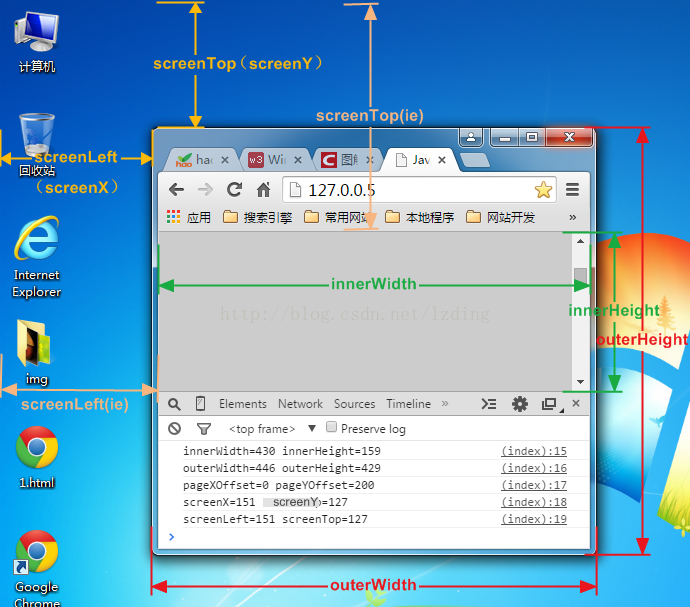Open the Sources panel
The height and width of the screenshot is (607, 690).
tap(355, 404)
